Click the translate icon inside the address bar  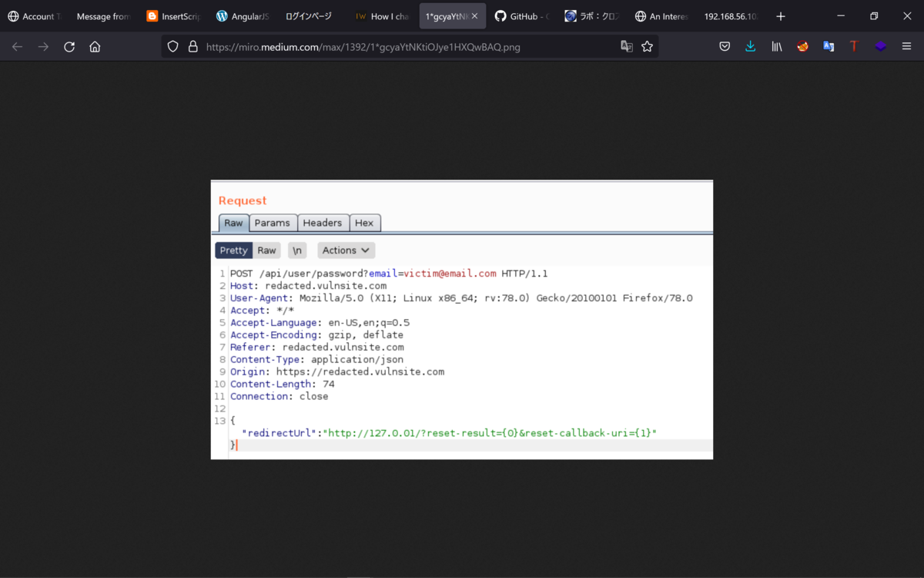(627, 47)
